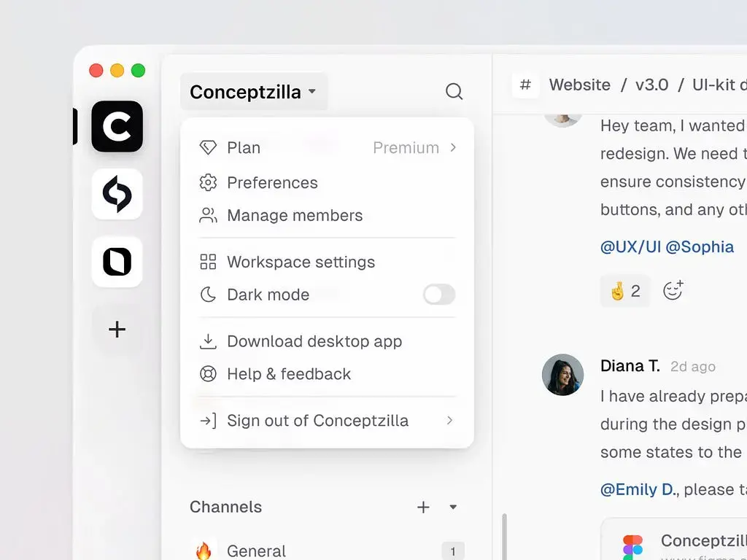
Task: Toggle the Dark mode switch
Action: 439,295
